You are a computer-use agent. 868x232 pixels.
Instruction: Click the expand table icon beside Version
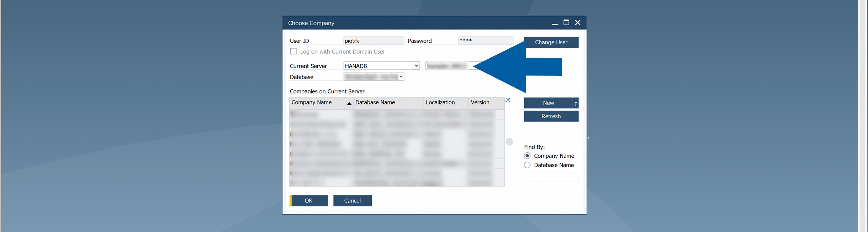pos(508,100)
